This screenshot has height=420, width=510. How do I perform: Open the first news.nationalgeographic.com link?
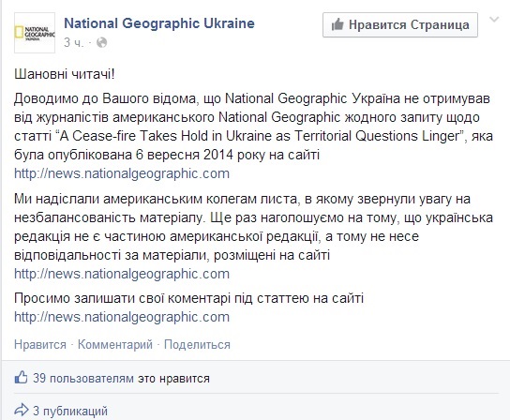(x=122, y=173)
